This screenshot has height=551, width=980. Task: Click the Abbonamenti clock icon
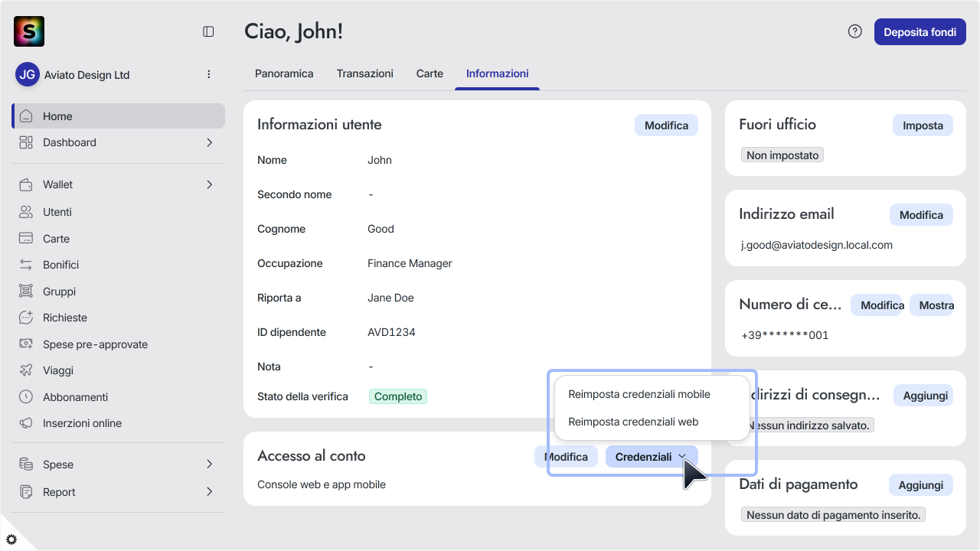27,397
